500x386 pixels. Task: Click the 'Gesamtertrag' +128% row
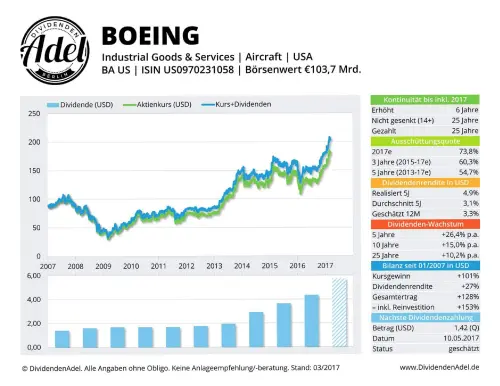425,297
